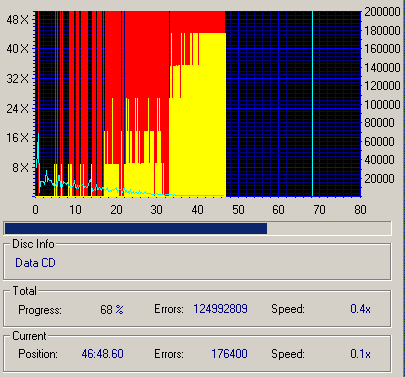Click the Current group label
Screen dimensions: 405x377
pyautogui.click(x=29, y=336)
